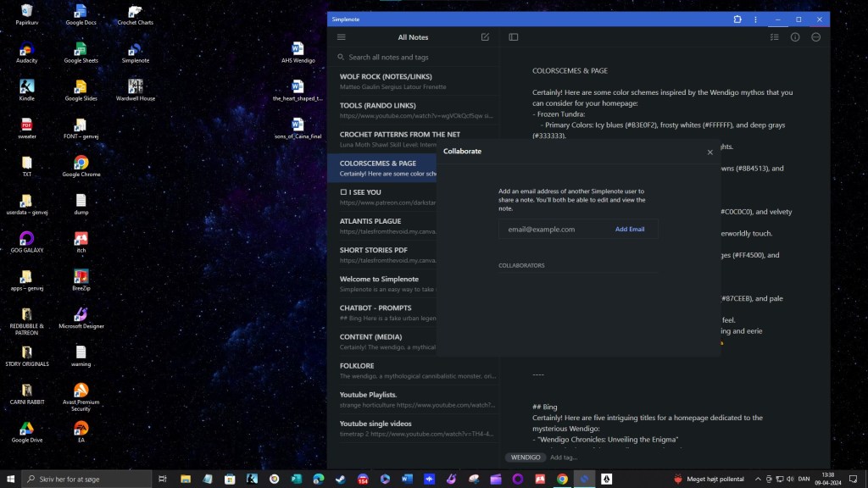Click the WENDIGO tag chip

526,457
